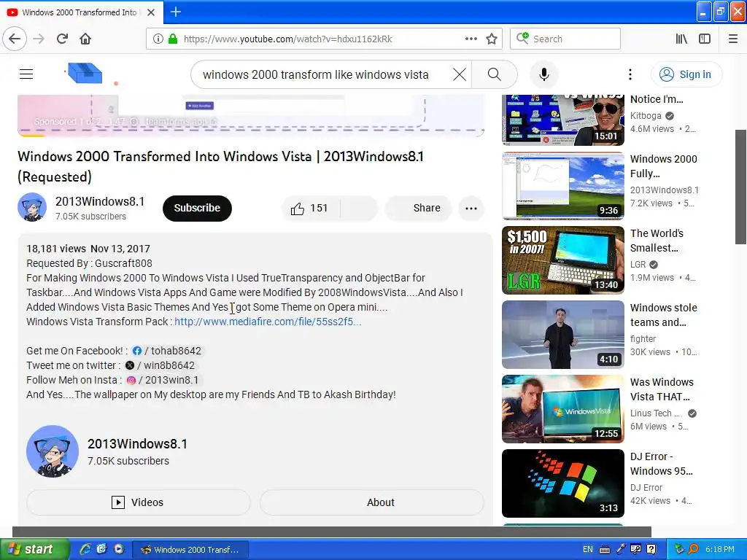Go back to the previous page
Screen dimensions: 747x560
pyautogui.click(x=15, y=39)
